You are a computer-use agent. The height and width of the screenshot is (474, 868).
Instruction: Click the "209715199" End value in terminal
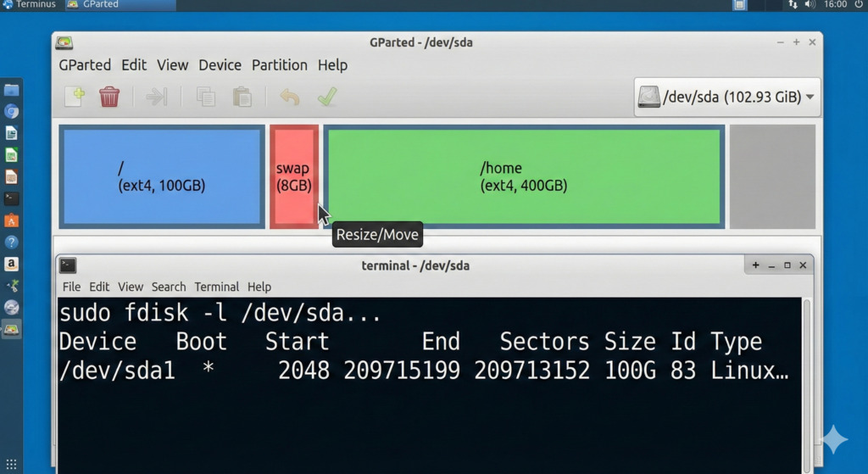pos(401,371)
